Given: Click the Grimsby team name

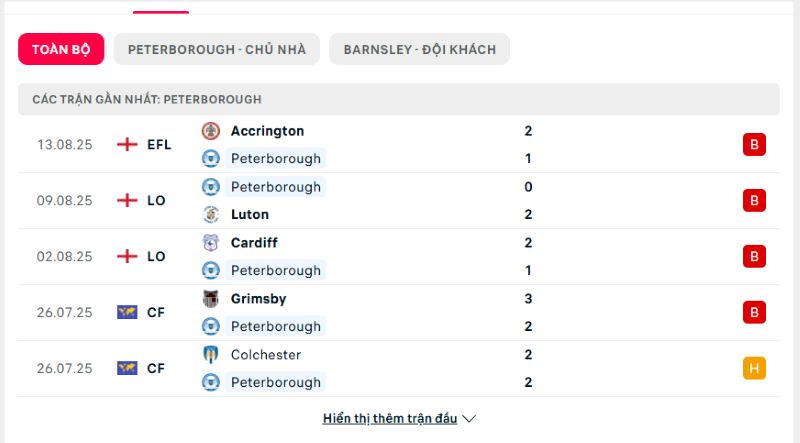Looking at the screenshot, I should coord(258,299).
